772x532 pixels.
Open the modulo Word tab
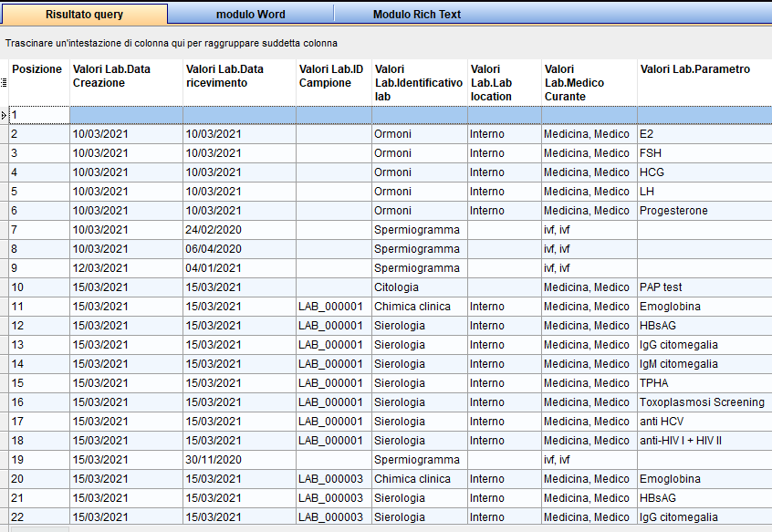click(x=251, y=15)
